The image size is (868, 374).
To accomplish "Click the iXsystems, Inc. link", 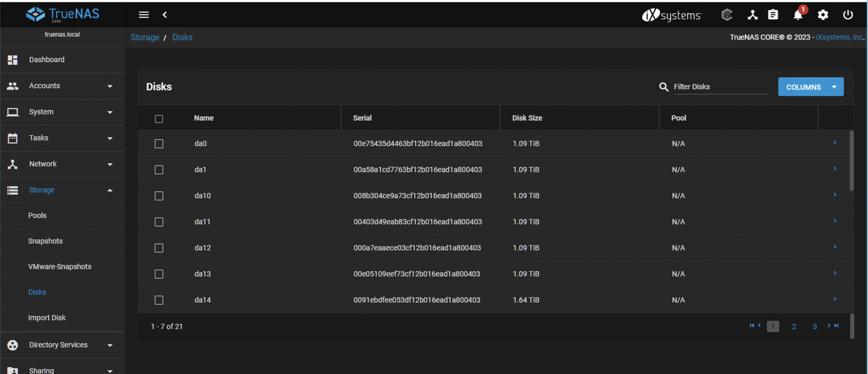I will tap(840, 38).
